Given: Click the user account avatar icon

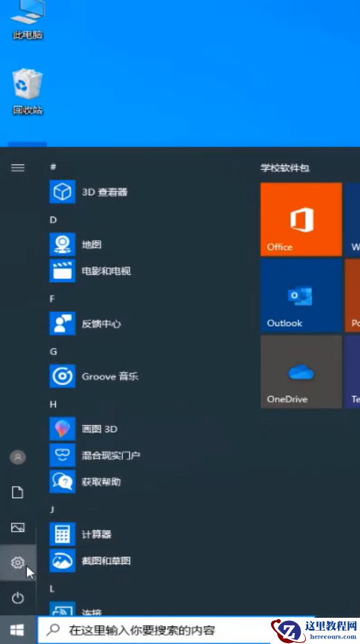Looking at the screenshot, I should (x=18, y=457).
